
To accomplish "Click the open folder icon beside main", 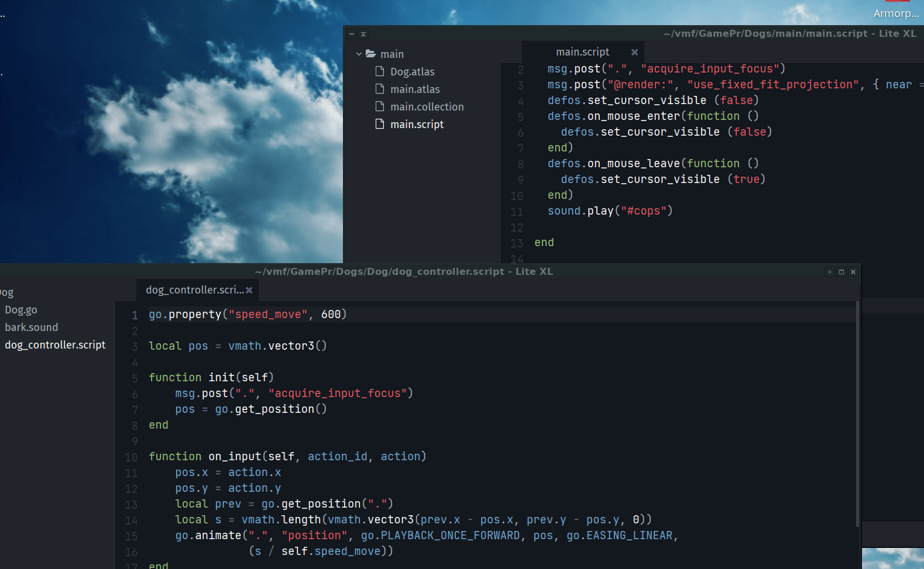I will pyautogui.click(x=370, y=54).
